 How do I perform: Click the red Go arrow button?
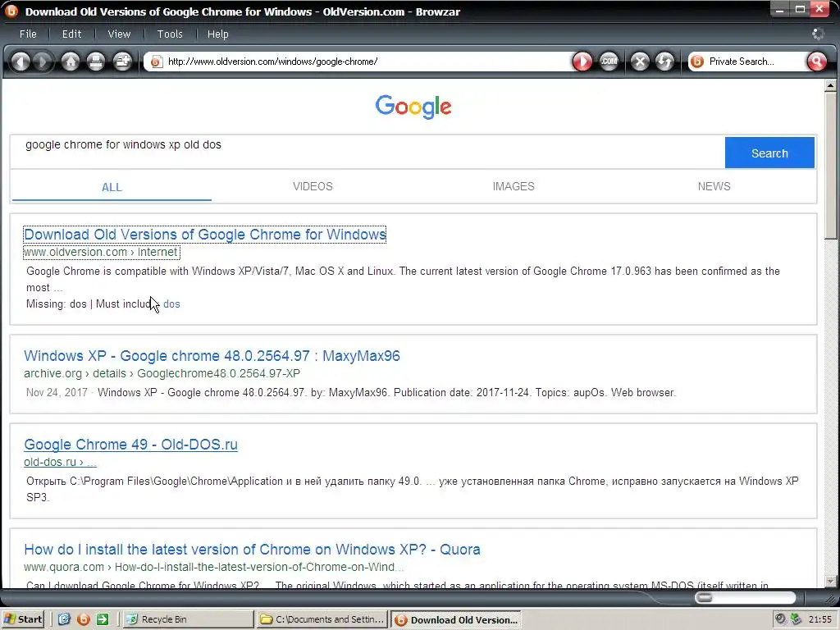click(x=582, y=62)
